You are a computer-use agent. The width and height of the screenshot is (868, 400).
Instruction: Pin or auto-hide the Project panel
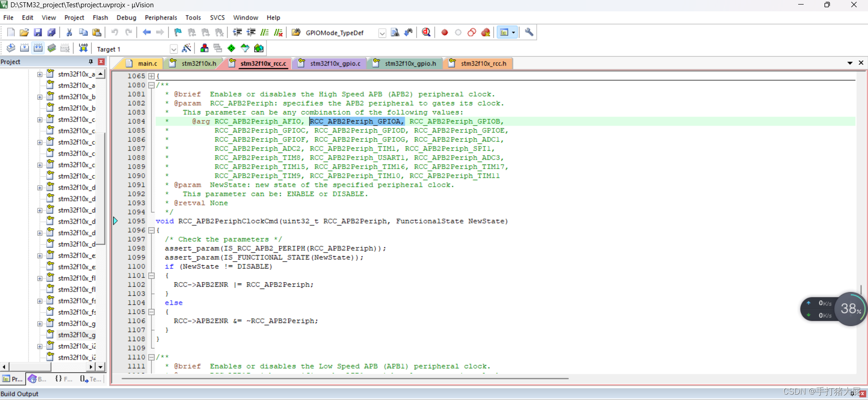tap(91, 62)
